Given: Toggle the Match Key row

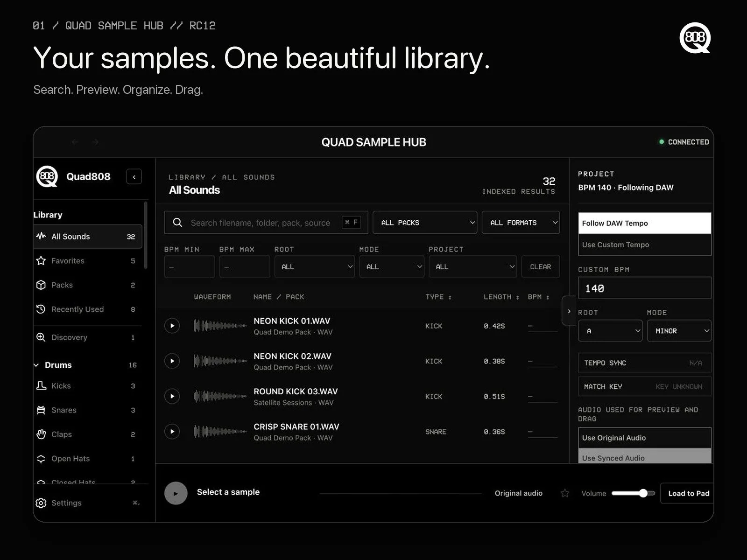Looking at the screenshot, I should (645, 386).
